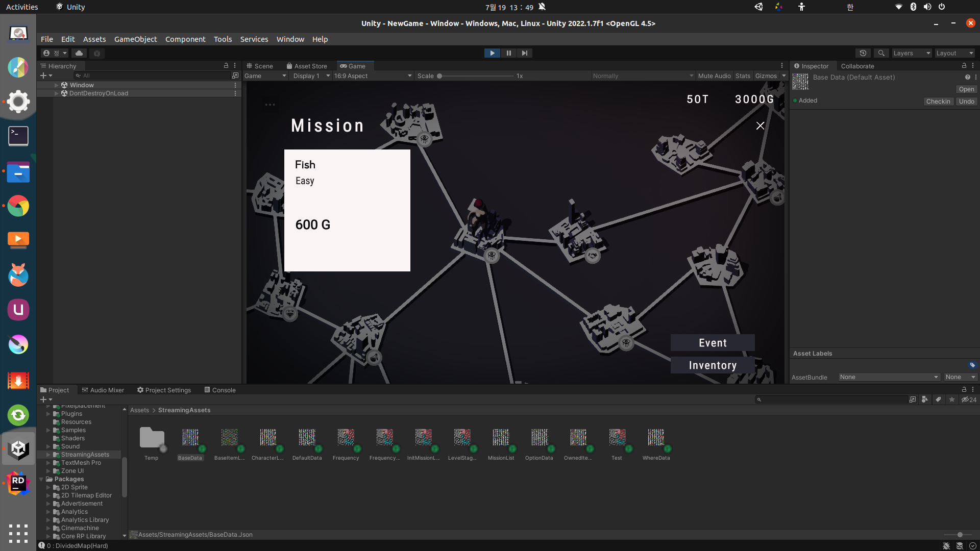
Task: Open the Edit menu
Action: coord(68,39)
